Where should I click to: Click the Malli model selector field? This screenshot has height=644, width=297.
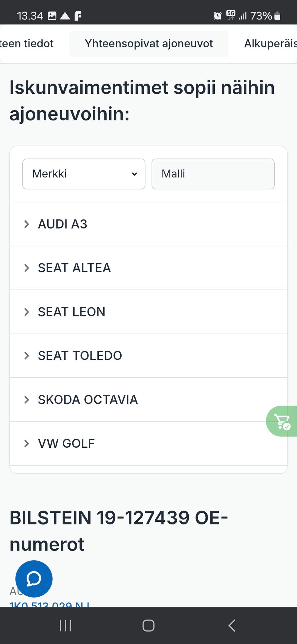213,174
